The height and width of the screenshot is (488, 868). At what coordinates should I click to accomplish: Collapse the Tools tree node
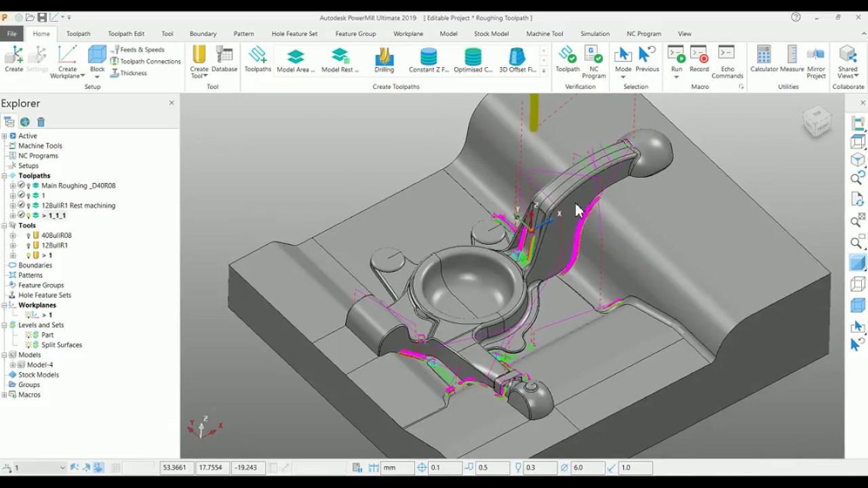tap(4, 226)
